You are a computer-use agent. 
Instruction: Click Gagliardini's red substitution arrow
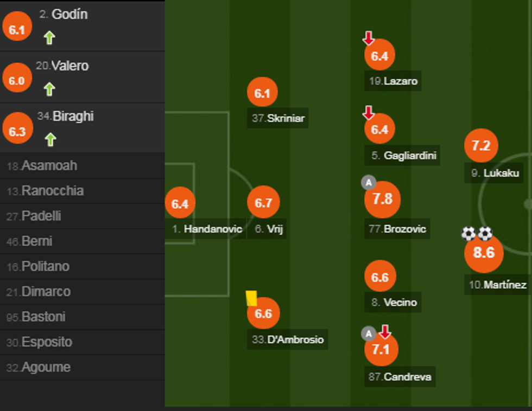pyautogui.click(x=369, y=112)
